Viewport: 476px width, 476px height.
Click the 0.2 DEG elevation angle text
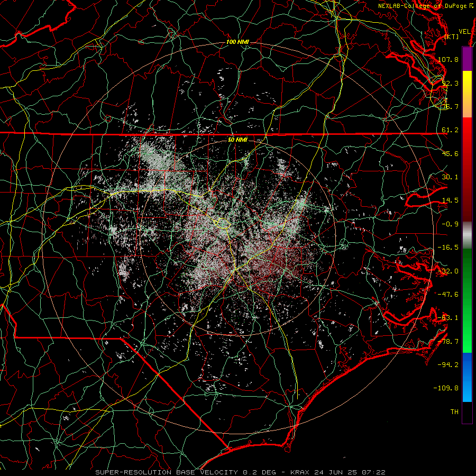tap(259, 472)
